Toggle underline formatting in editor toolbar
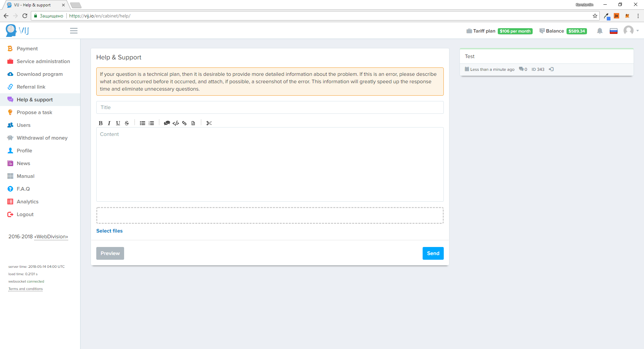Viewport: 644px width, 349px height. 118,123
